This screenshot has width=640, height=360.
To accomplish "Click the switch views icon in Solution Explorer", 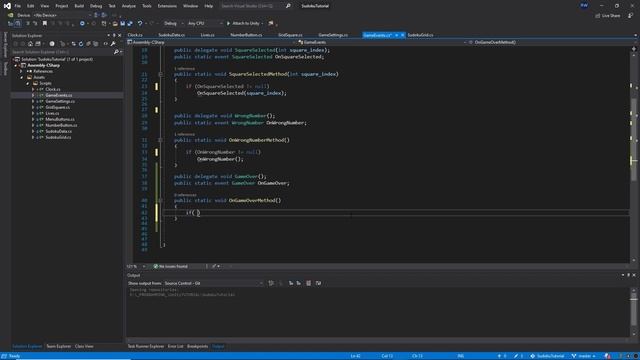I will coord(38,44).
